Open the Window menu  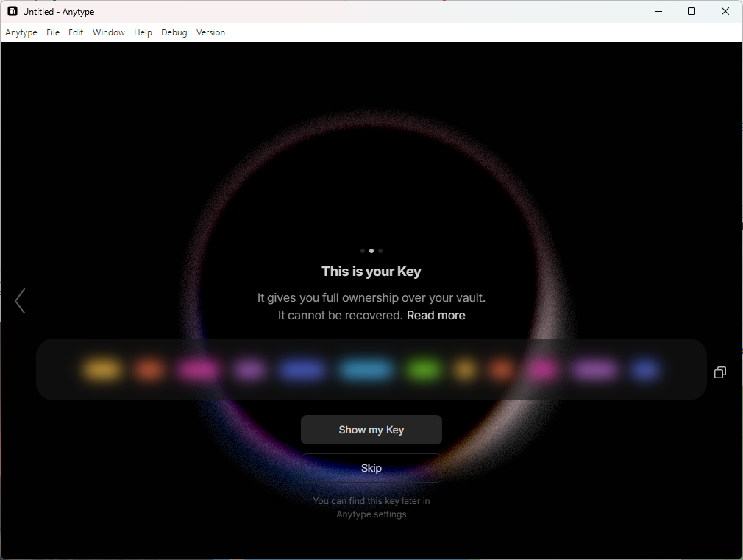(109, 32)
